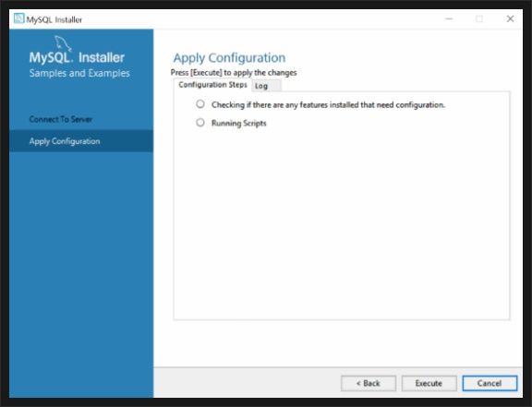The width and height of the screenshot is (532, 407).
Task: Click the MySQL Installer title bar icon
Action: (19, 18)
